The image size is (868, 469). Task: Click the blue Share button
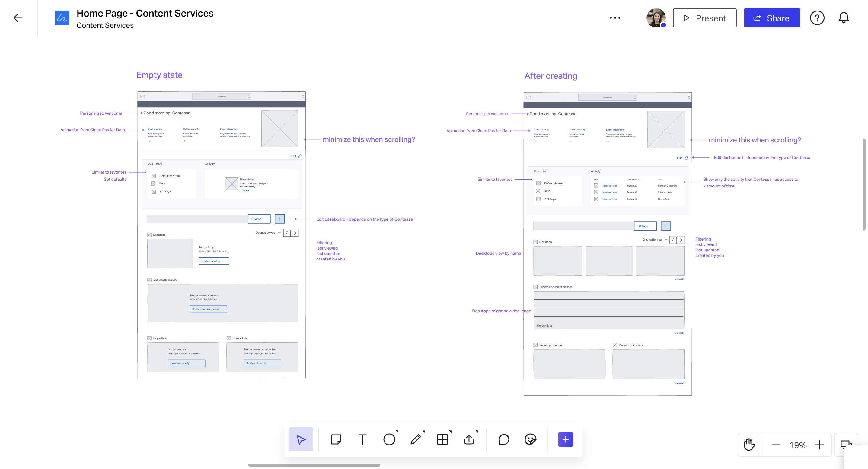(772, 18)
